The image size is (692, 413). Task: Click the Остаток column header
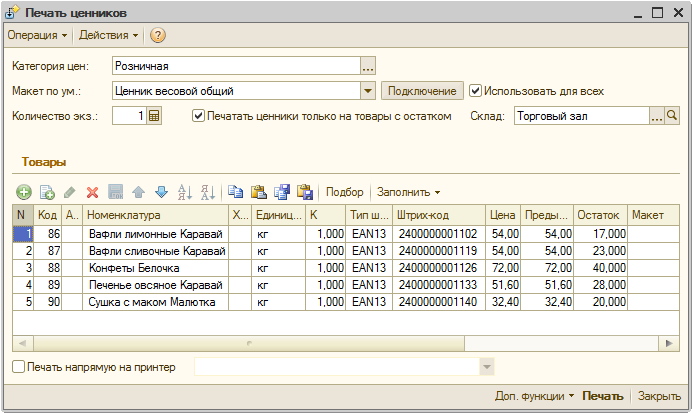tap(600, 215)
